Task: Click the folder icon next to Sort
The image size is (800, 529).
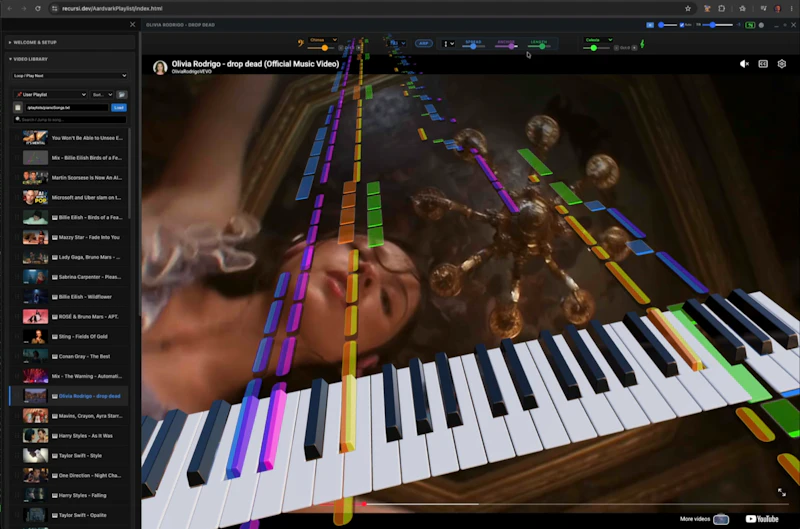Action: point(121,94)
